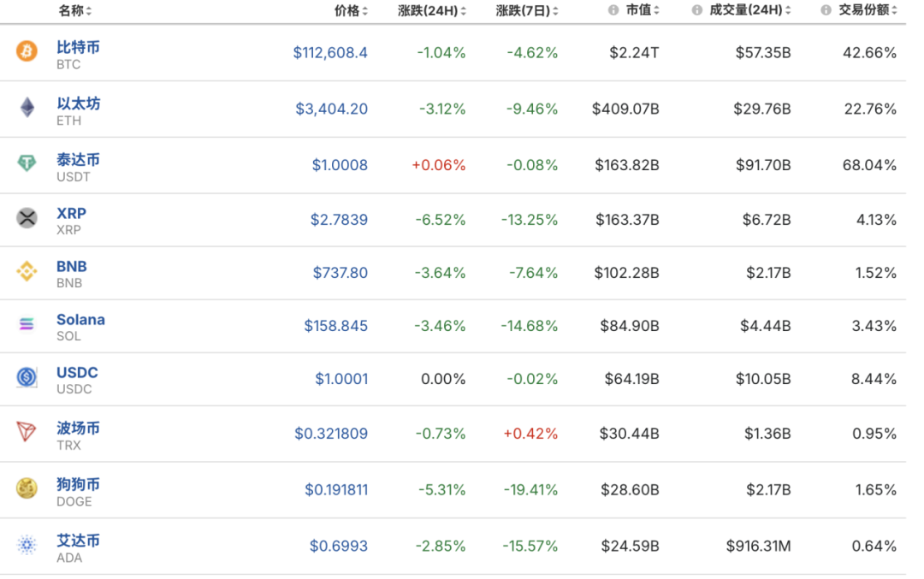
Task: Open the 比特币 coin link
Action: [x=78, y=47]
